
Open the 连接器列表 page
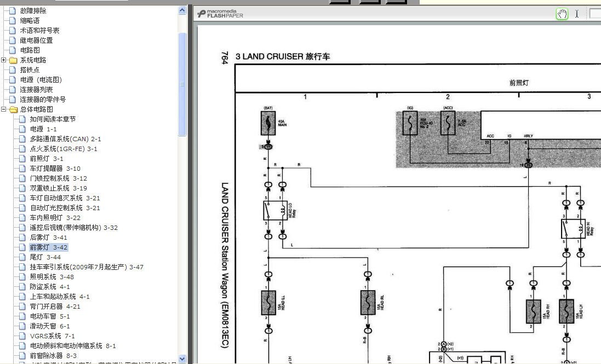36,90
